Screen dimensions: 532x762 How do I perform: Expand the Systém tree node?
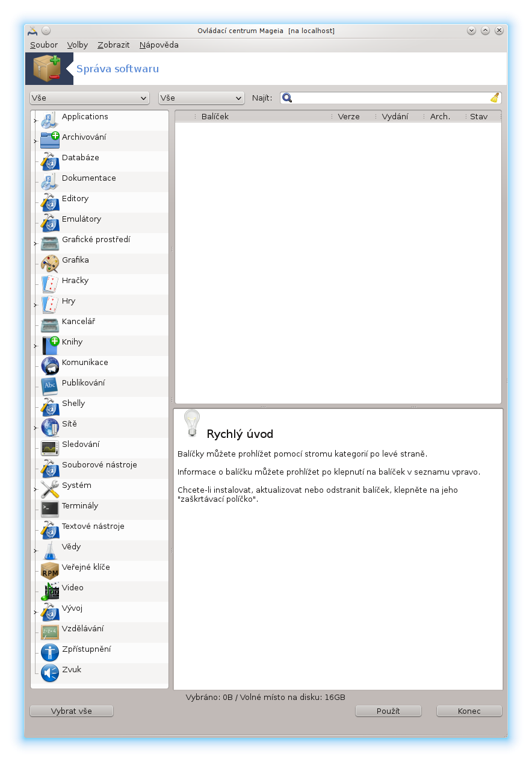click(36, 489)
